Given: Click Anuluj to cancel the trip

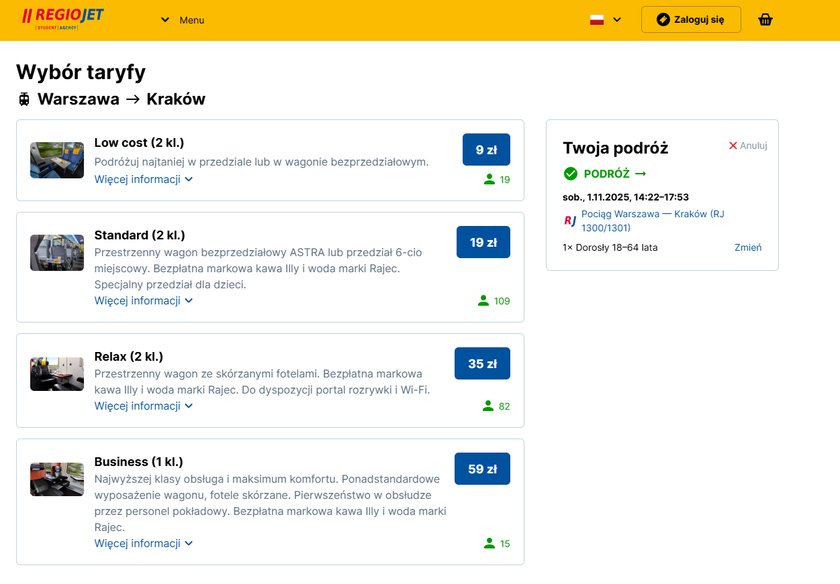Looking at the screenshot, I should 748,146.
